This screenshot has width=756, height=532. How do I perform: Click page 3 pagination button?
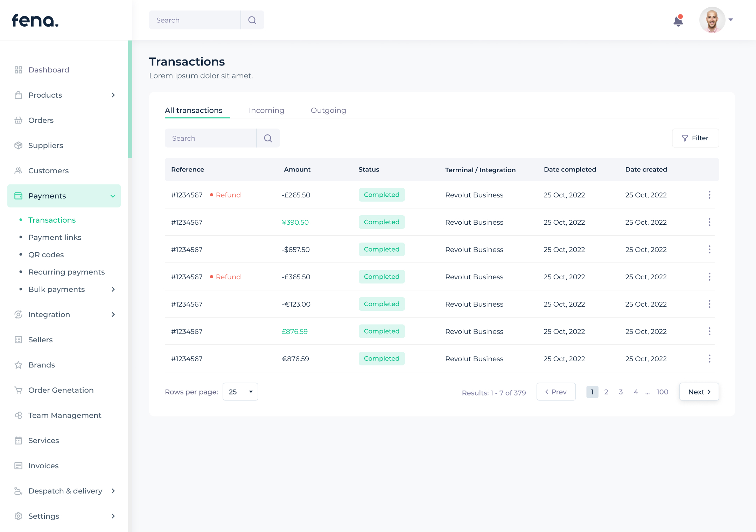pyautogui.click(x=621, y=392)
